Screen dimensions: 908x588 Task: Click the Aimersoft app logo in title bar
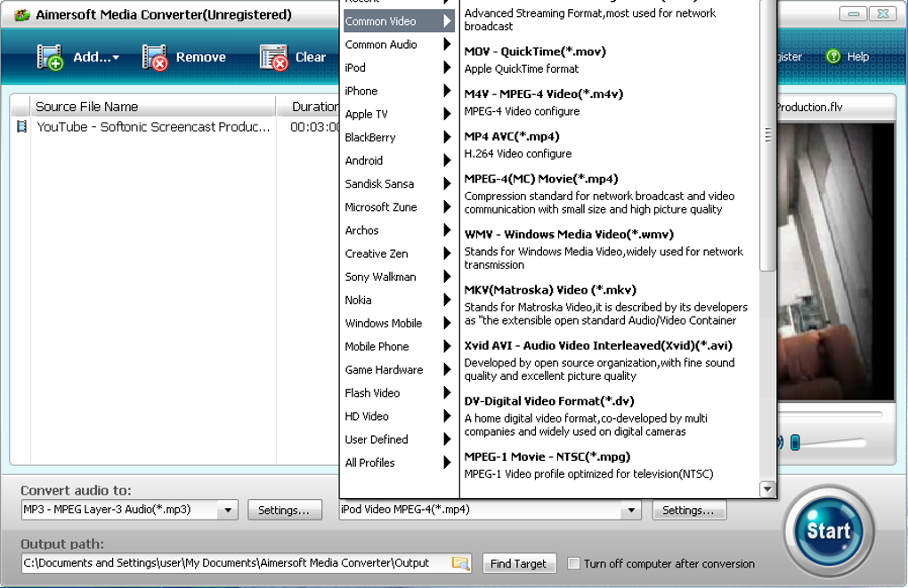click(x=22, y=14)
